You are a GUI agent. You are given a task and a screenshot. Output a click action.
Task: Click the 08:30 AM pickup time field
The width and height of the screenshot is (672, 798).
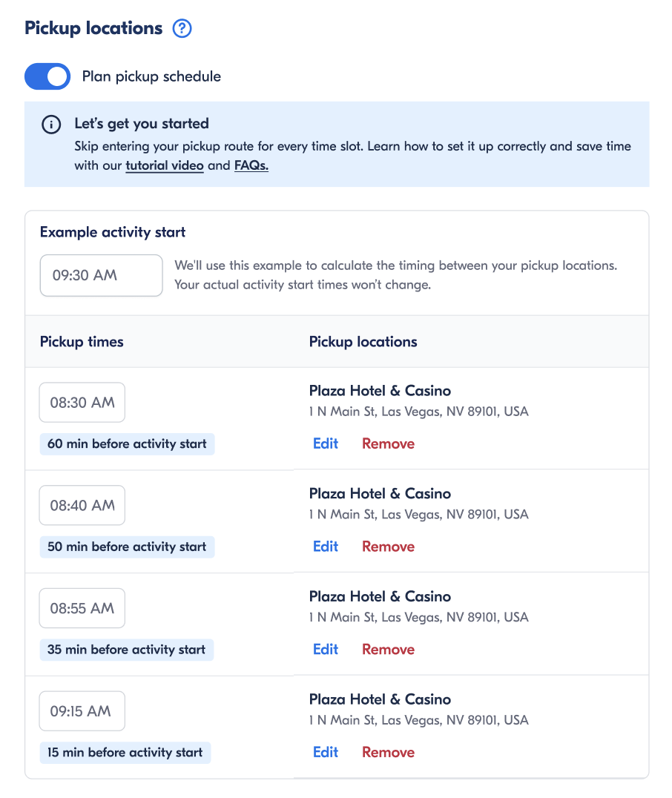click(x=82, y=403)
